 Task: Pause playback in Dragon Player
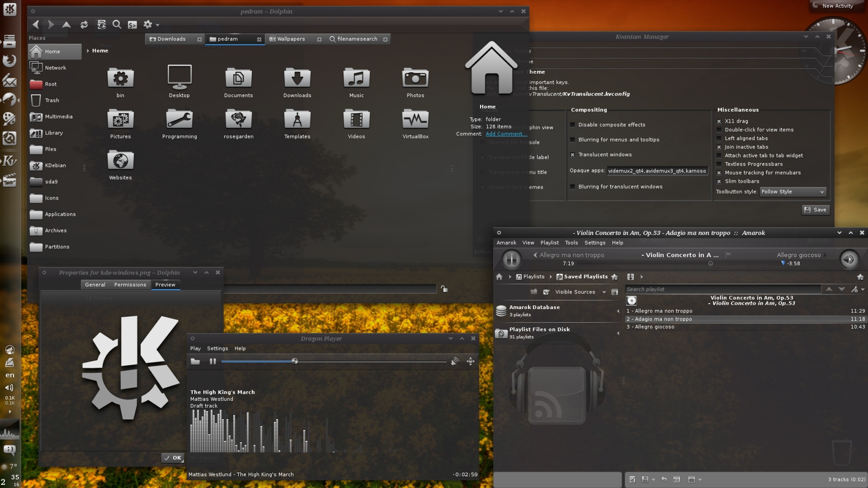(x=213, y=361)
